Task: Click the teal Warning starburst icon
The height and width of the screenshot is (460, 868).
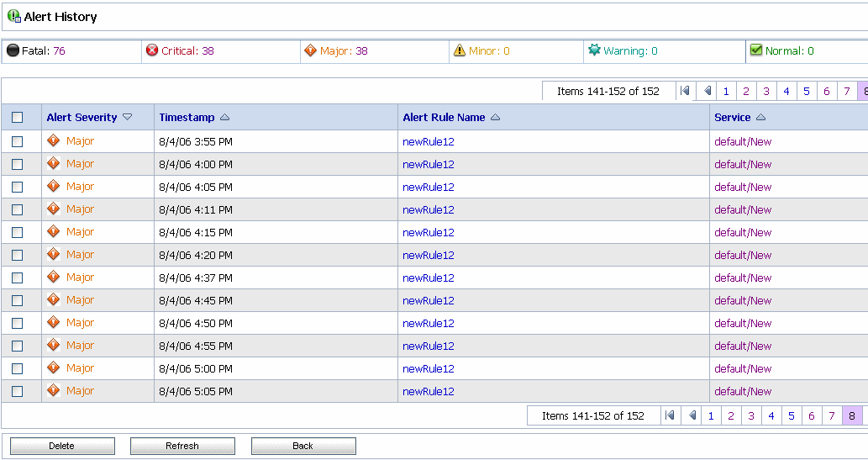Action: (594, 50)
